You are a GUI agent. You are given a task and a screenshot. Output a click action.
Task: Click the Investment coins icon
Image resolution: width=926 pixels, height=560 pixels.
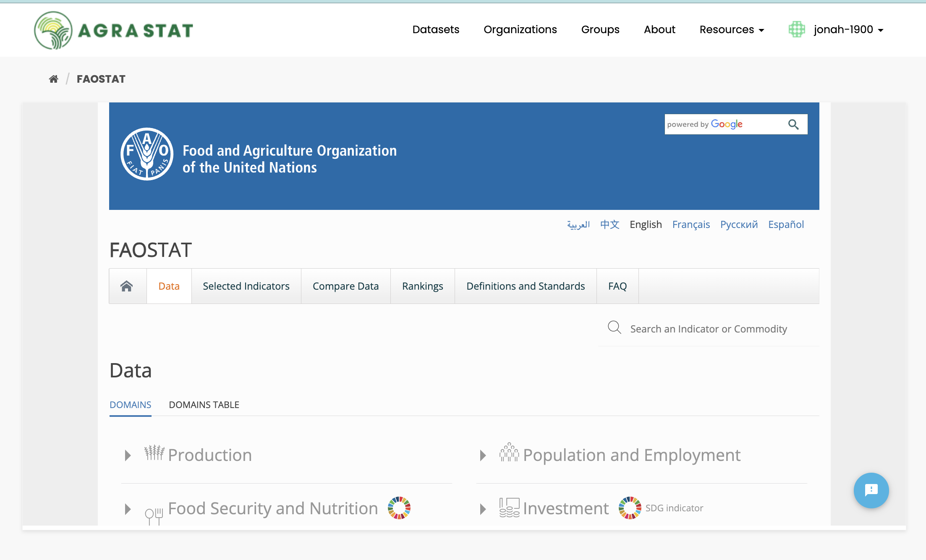509,508
